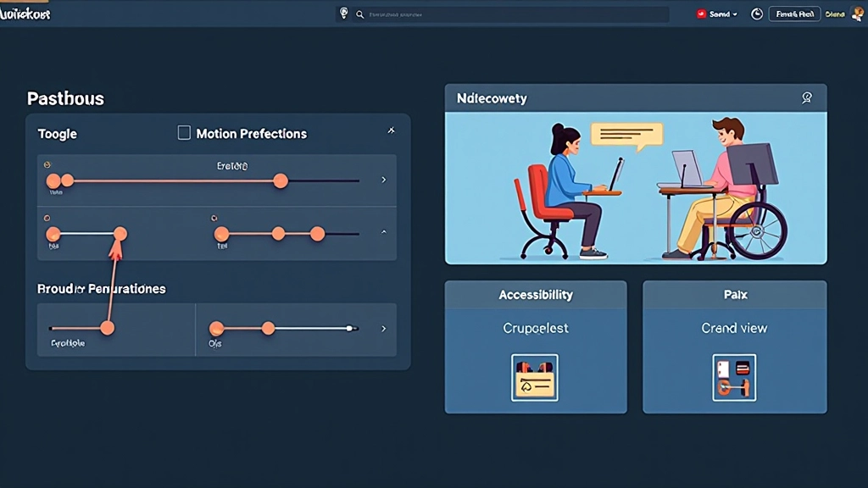Open the clock icon near the top right
This screenshot has width=868, height=488.
click(757, 14)
